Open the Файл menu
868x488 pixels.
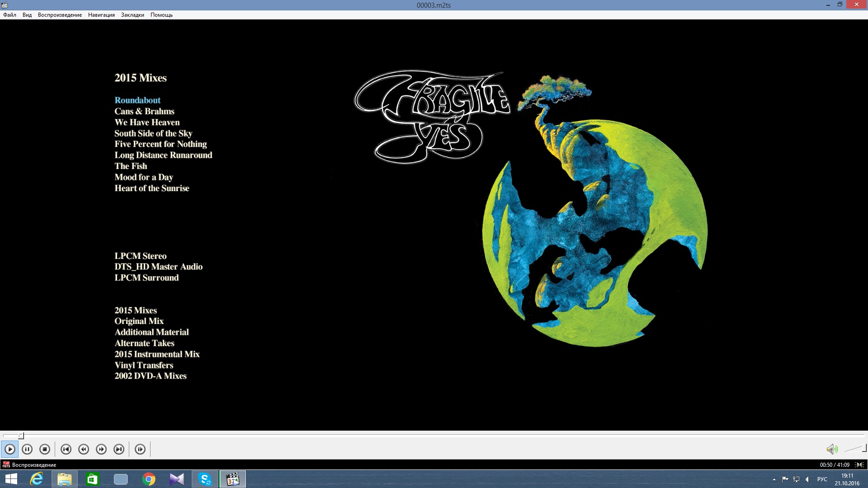(x=9, y=15)
